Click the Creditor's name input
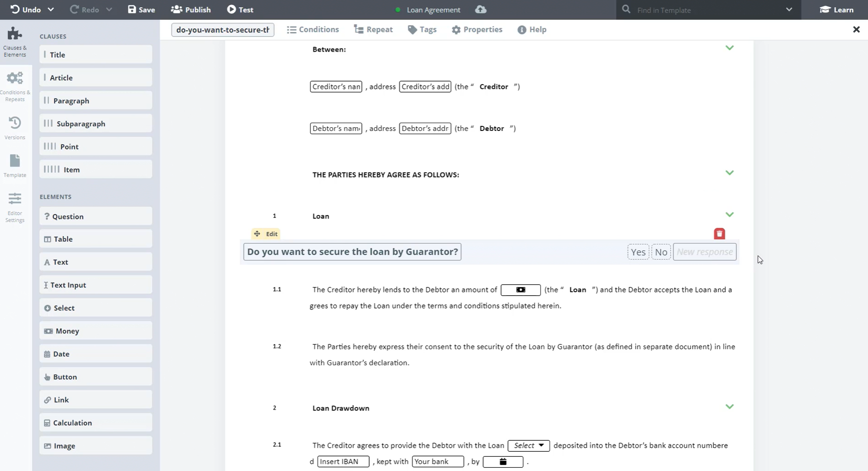868x471 pixels. pyautogui.click(x=336, y=87)
